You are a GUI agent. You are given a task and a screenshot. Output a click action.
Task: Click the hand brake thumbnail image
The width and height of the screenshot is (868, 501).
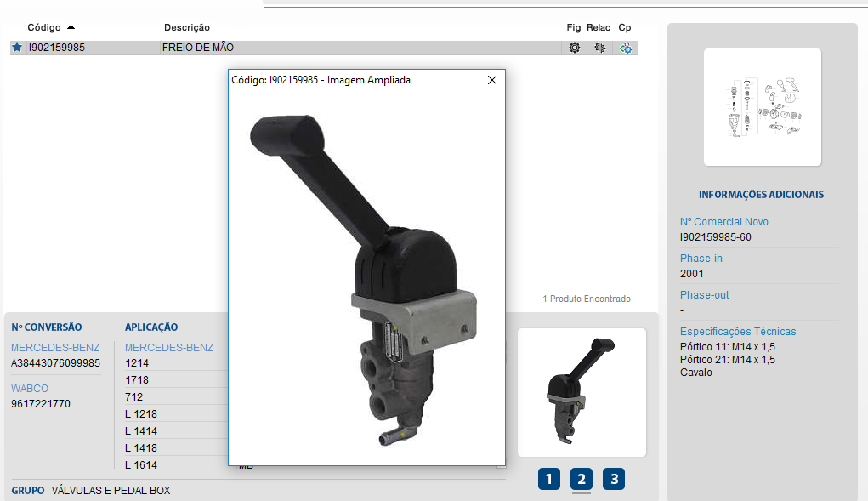pos(582,392)
